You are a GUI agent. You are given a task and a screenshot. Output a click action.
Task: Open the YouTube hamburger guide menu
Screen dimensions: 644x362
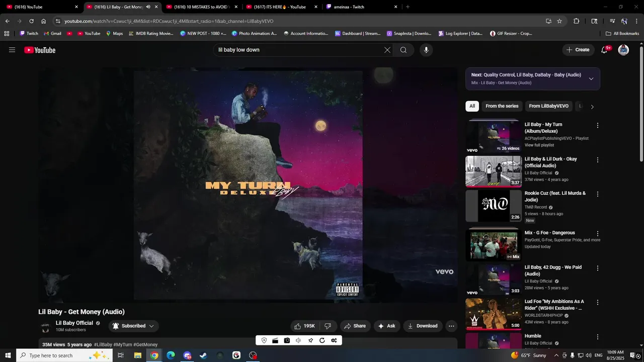click(12, 50)
